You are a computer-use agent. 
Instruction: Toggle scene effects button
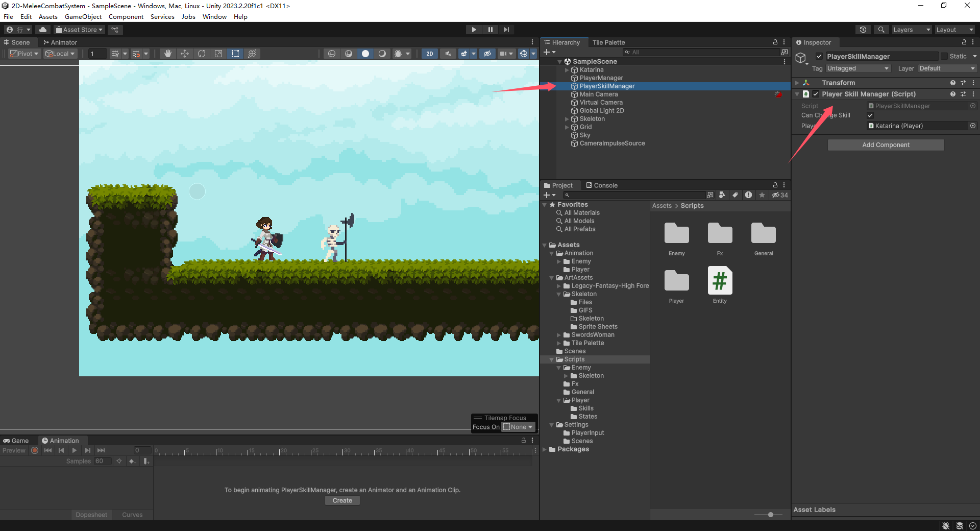point(463,54)
